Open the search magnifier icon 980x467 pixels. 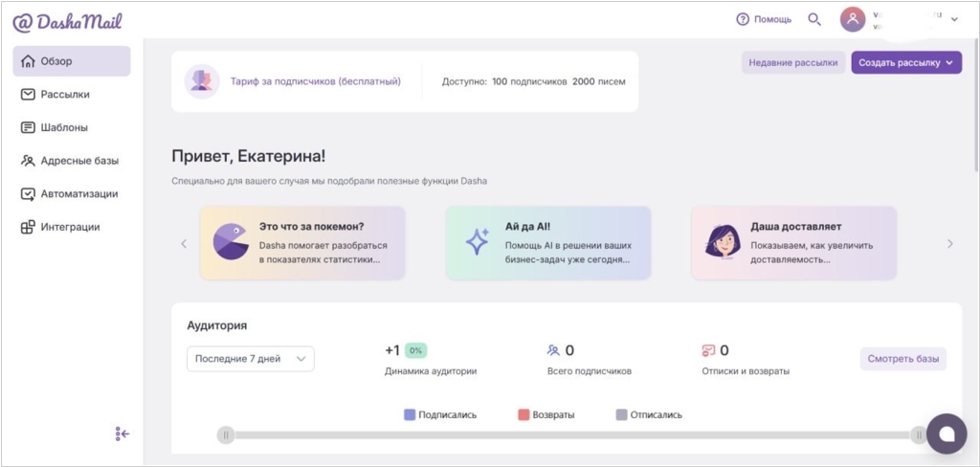(814, 19)
